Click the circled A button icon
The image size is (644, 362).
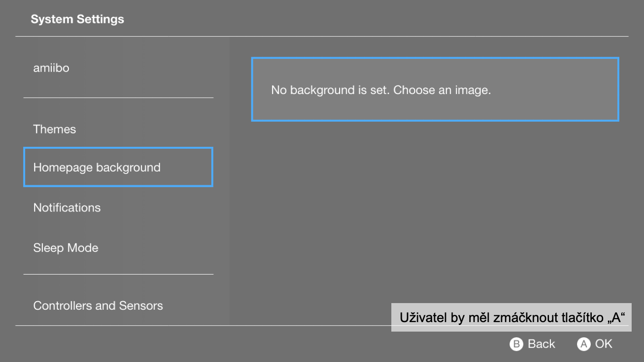coord(584,344)
